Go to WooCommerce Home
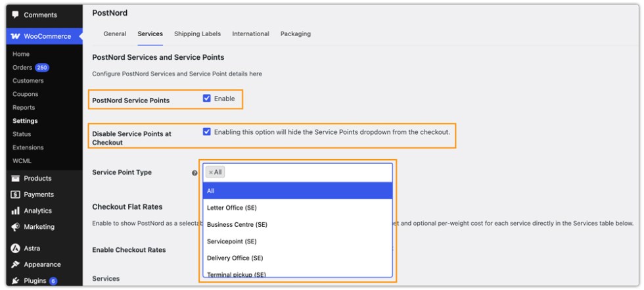Viewport: 644px width, 290px height. [21, 54]
